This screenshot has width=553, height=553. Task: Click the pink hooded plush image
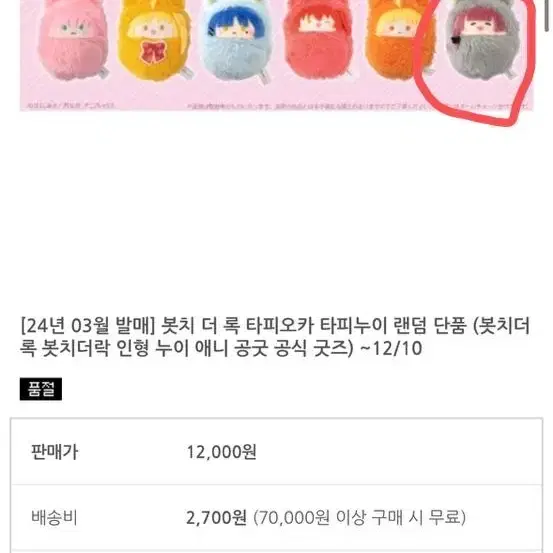[x=73, y=39]
